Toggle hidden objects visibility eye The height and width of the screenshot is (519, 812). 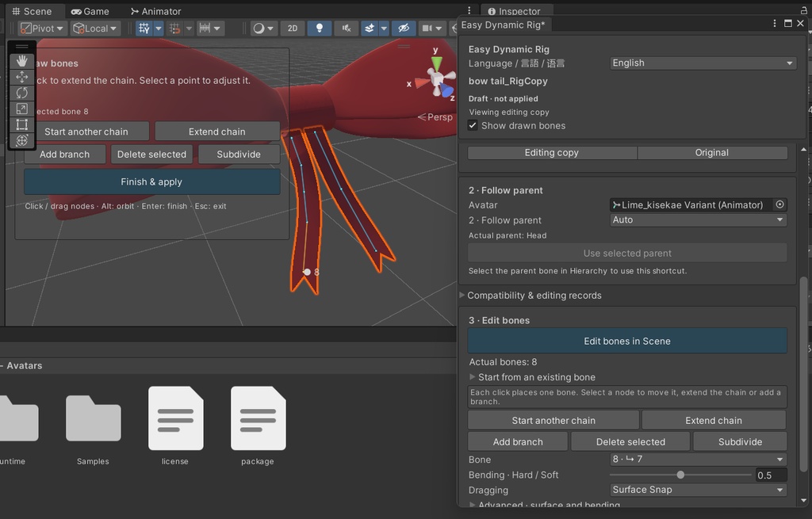point(404,29)
